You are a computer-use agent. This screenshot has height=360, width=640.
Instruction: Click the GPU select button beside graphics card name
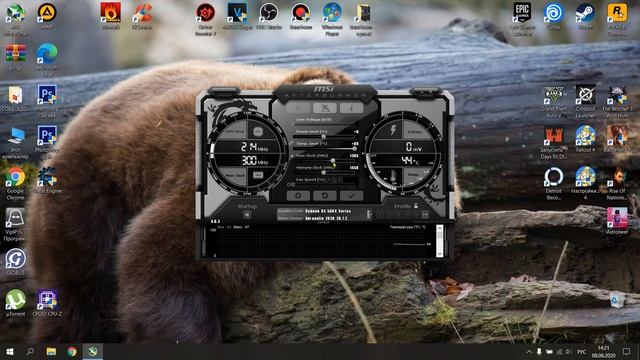pos(369,214)
